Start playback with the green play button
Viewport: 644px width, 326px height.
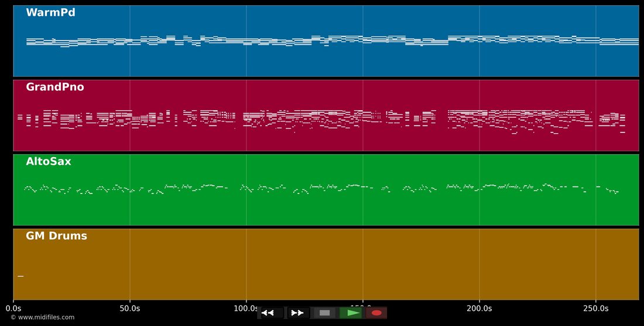[351, 313]
